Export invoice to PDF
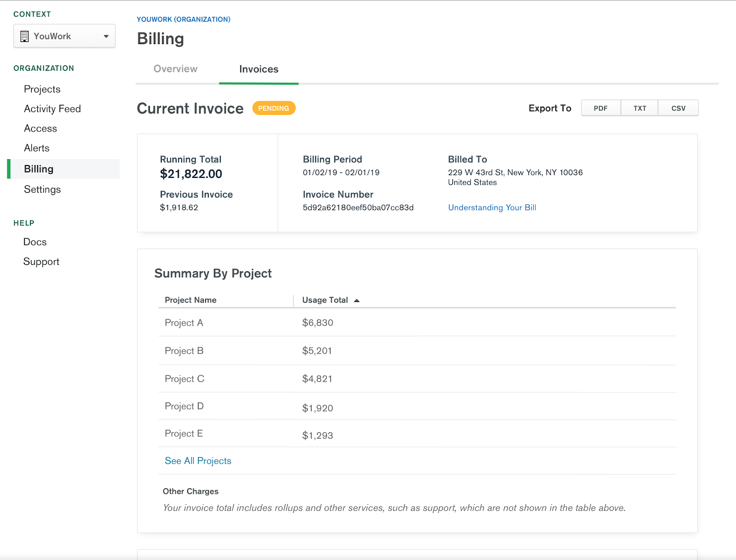The image size is (736, 560). pyautogui.click(x=600, y=109)
